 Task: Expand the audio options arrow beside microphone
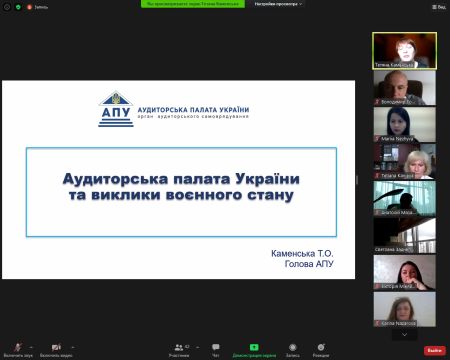pos(31,347)
